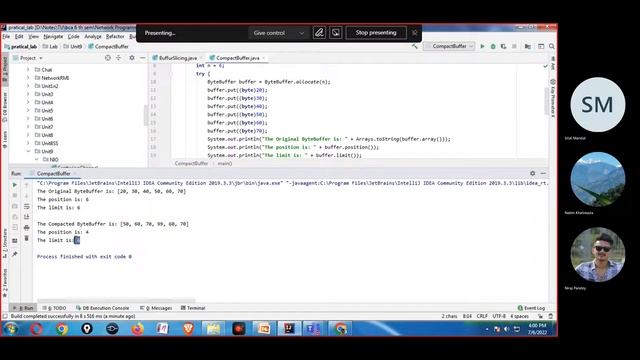This screenshot has width=640, height=360.
Task: Expand the Unit5 folder
Action: click(x=28, y=111)
